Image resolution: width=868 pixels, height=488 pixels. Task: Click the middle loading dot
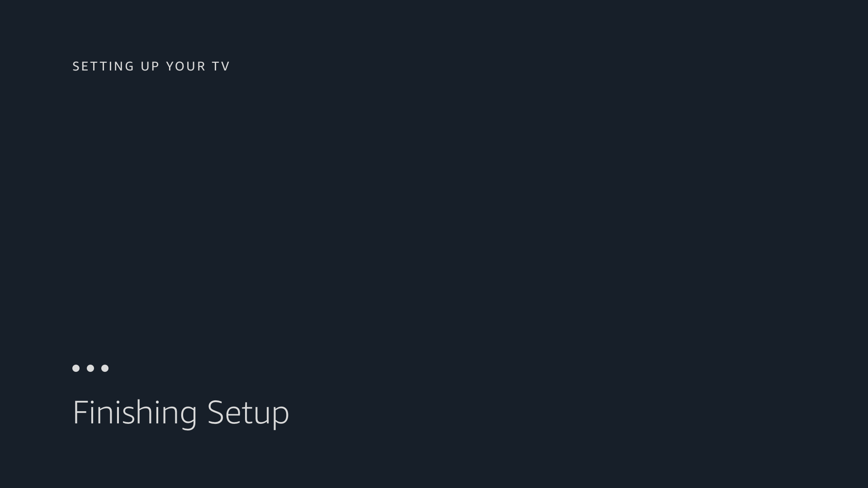[90, 368]
